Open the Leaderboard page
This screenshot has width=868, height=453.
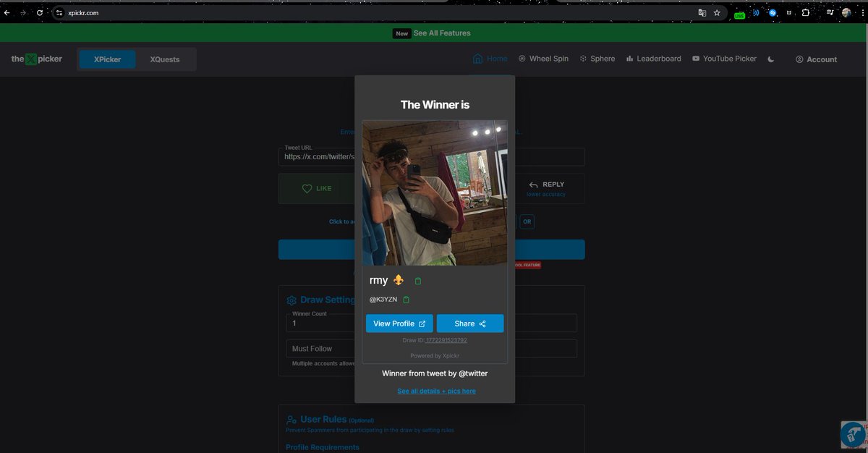coord(653,59)
